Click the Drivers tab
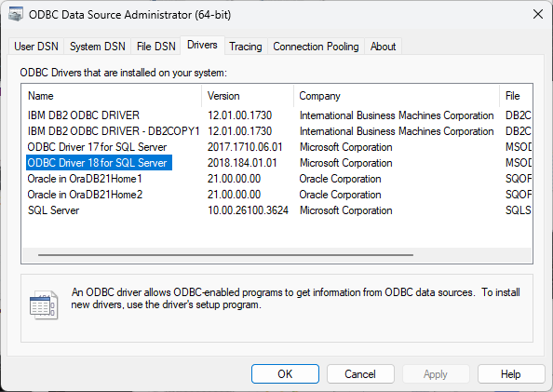The image size is (553, 392). pyautogui.click(x=202, y=46)
